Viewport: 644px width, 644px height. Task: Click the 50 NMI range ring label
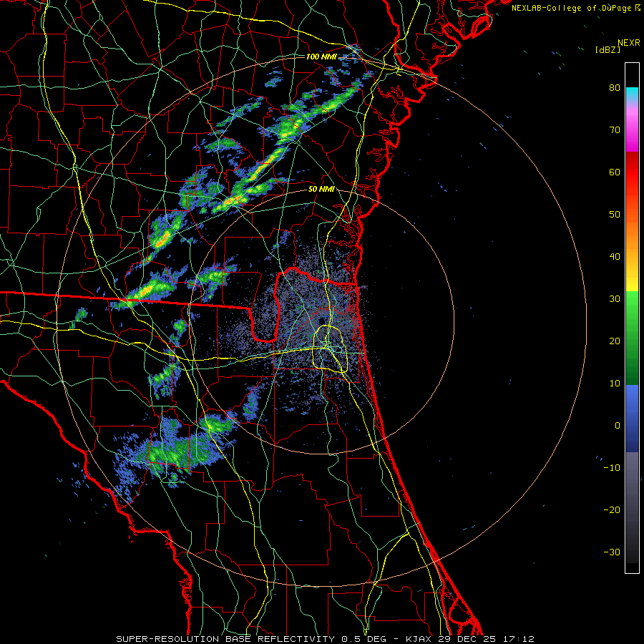click(321, 190)
